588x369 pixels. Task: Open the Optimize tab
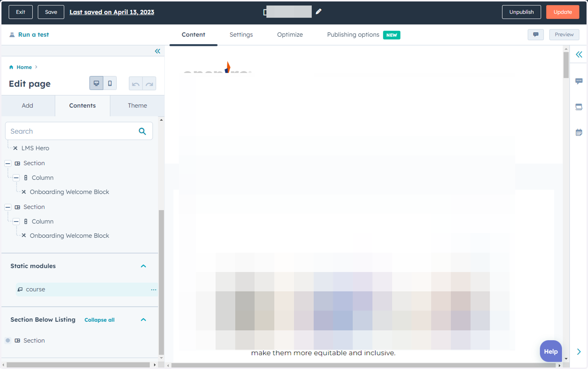point(290,35)
